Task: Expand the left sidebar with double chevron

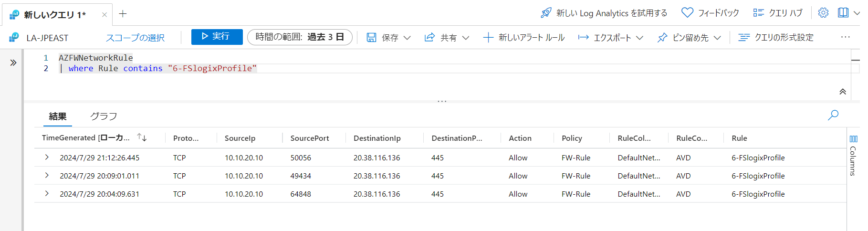Action: (13, 63)
